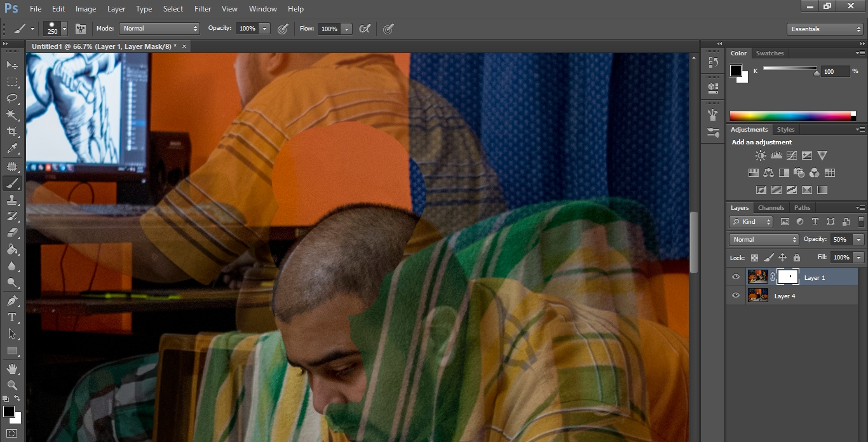The width and height of the screenshot is (868, 442).
Task: Click the foreground color in Color panel
Action: 736,71
